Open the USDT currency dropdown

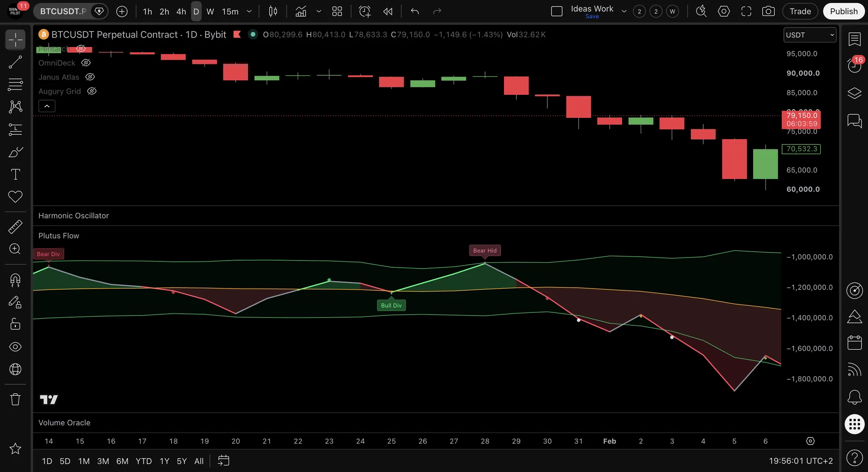pos(810,35)
